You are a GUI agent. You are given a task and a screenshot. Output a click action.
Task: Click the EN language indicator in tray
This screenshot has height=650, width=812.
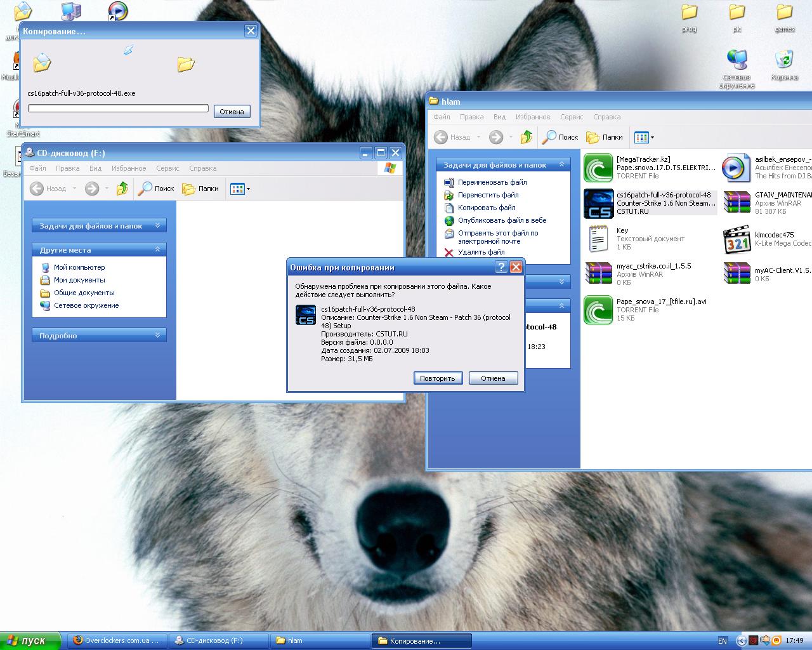tap(723, 641)
